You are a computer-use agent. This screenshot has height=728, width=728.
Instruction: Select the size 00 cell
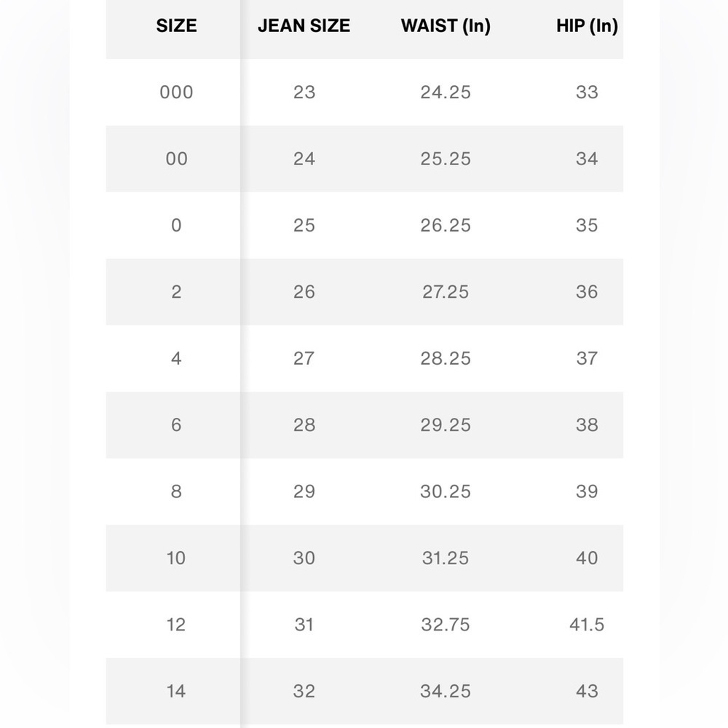176,159
